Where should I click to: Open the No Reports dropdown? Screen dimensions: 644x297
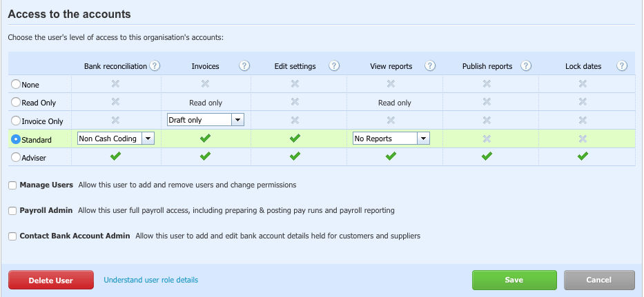pos(391,139)
